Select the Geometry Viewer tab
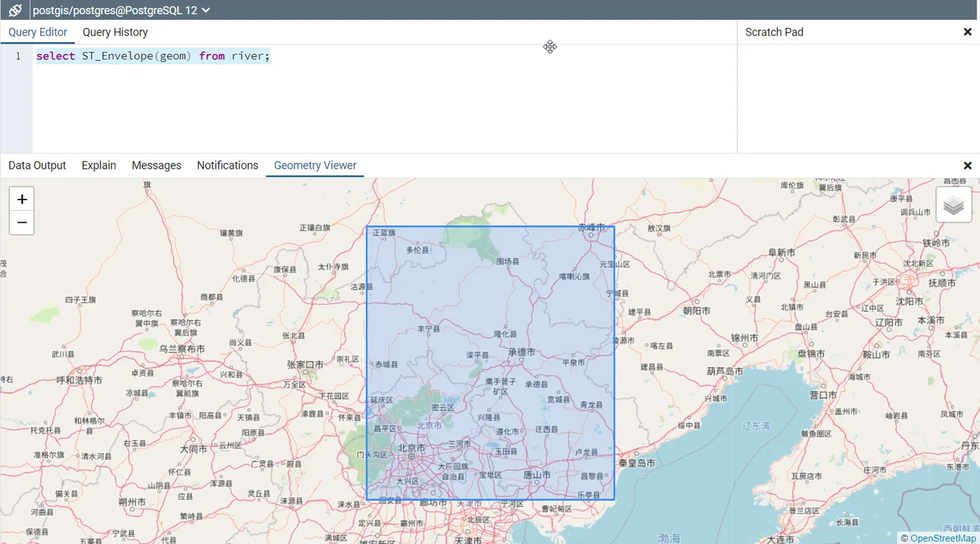Viewport: 980px width, 544px height. click(x=315, y=165)
